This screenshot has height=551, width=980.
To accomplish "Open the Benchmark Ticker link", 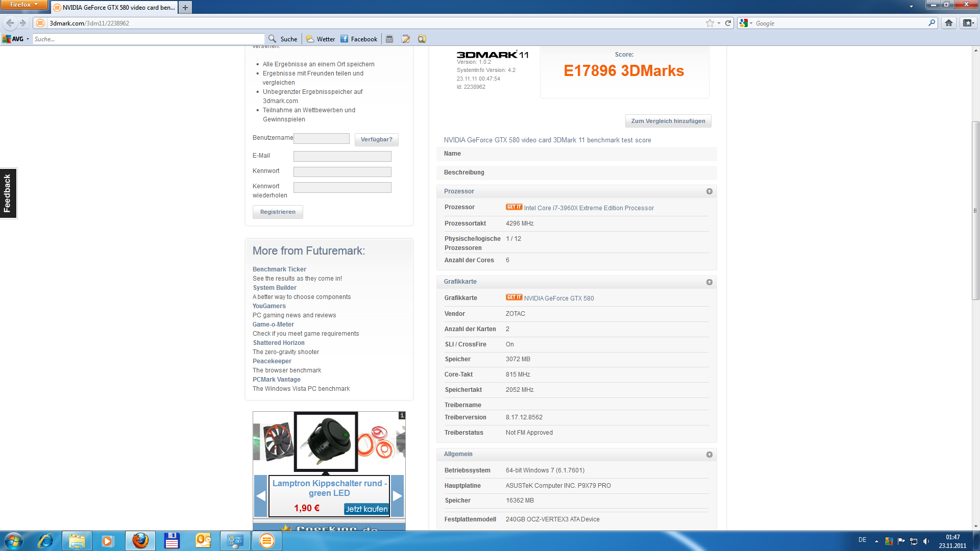I will pos(279,269).
